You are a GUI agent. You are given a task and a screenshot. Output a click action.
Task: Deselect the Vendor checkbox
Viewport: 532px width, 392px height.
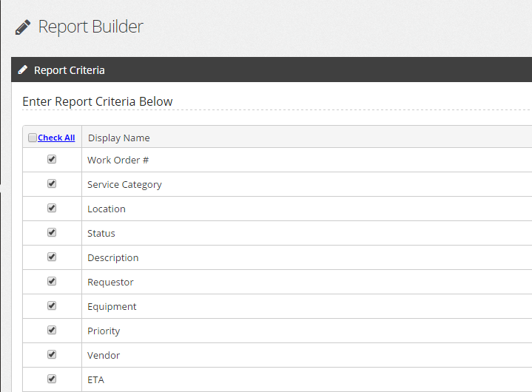(52, 355)
